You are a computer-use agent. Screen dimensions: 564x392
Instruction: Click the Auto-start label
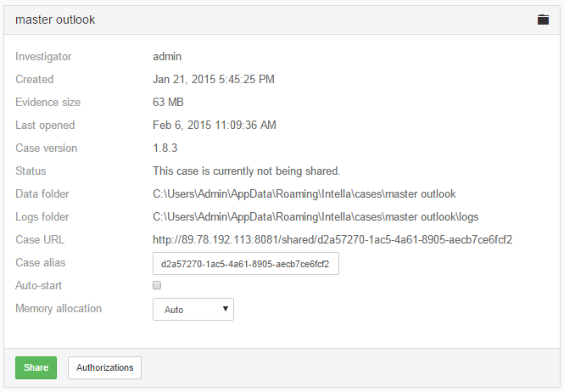(39, 286)
